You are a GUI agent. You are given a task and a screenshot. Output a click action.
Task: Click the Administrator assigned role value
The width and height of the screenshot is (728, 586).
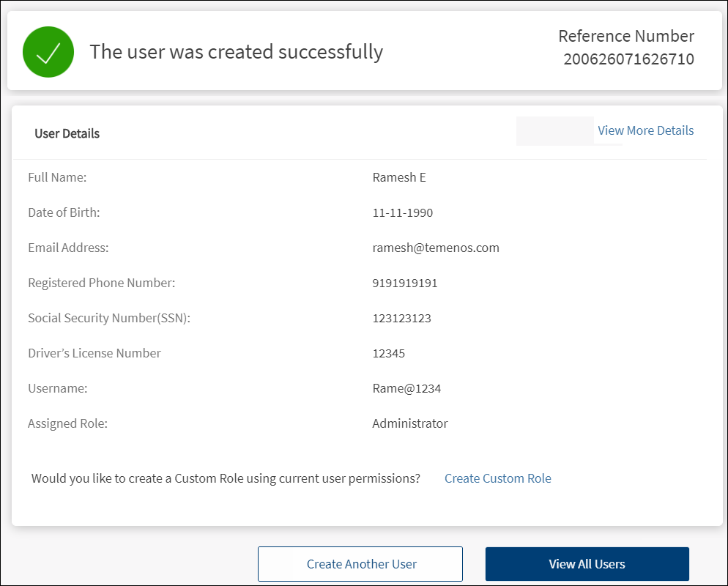[409, 423]
